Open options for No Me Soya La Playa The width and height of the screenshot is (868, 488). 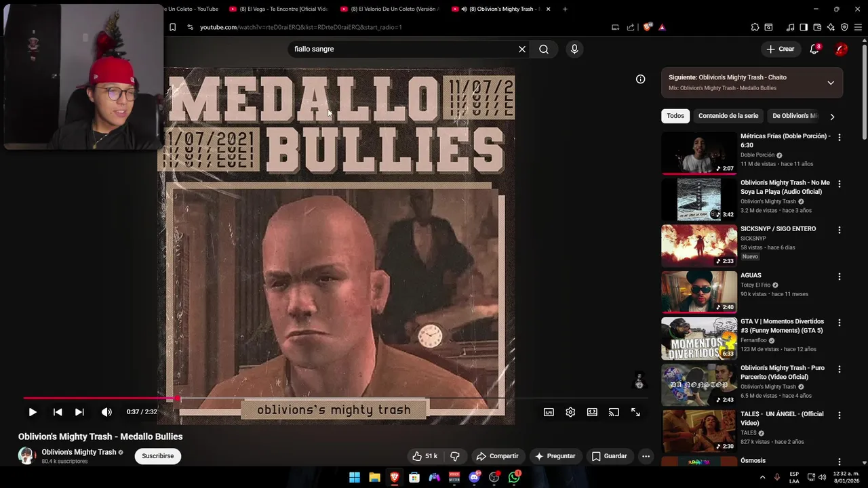[840, 184]
